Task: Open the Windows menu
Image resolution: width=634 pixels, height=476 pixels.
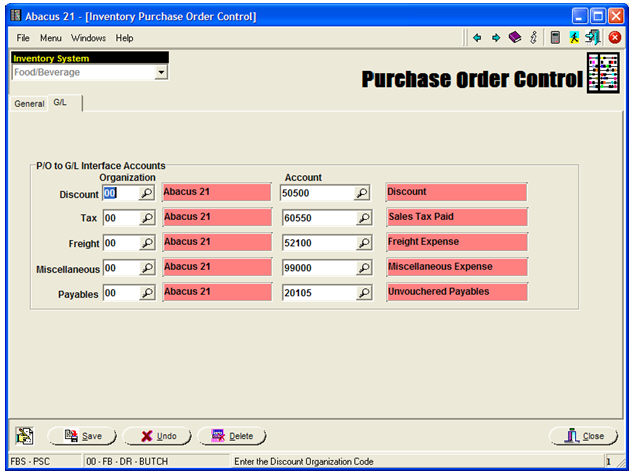Action: point(88,38)
